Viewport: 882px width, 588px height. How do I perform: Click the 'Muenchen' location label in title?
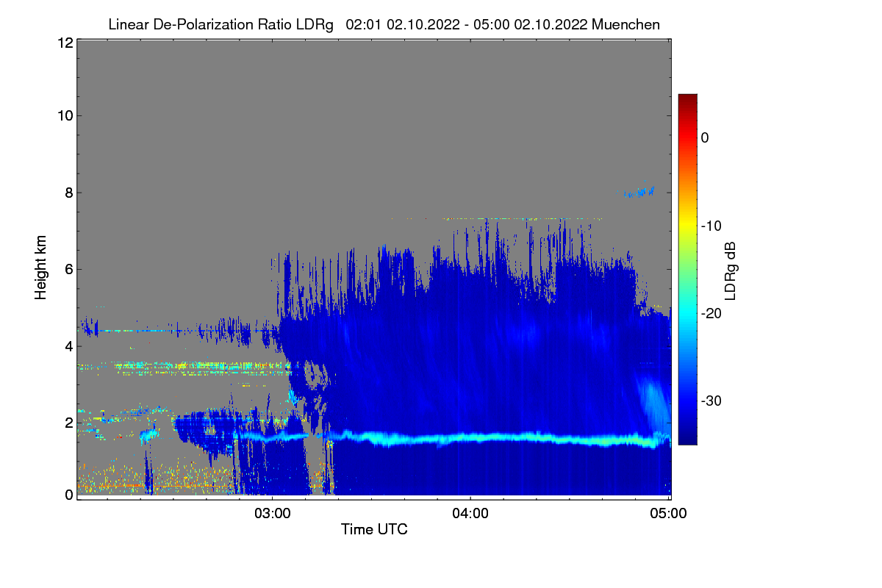[625, 24]
